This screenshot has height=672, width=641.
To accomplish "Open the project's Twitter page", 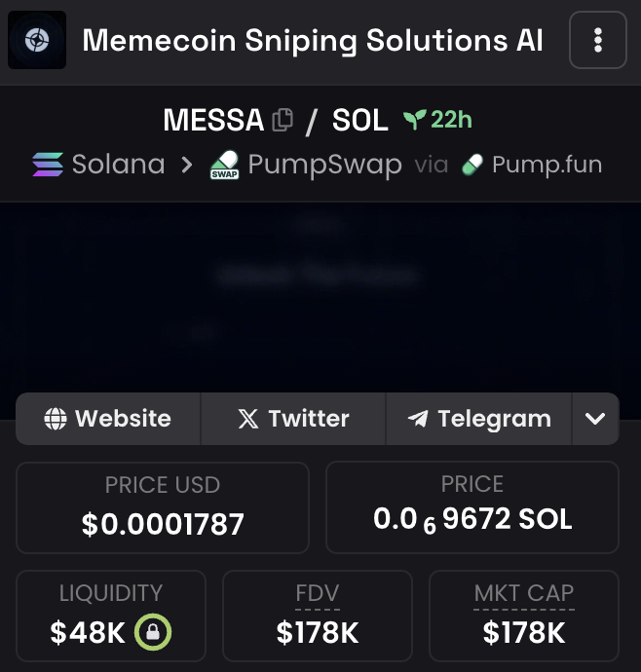I will [293, 418].
